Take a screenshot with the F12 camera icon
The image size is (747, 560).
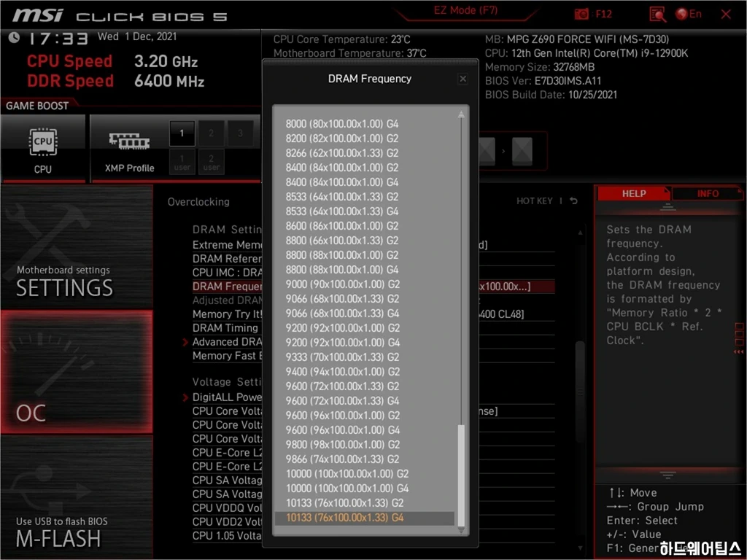point(581,14)
